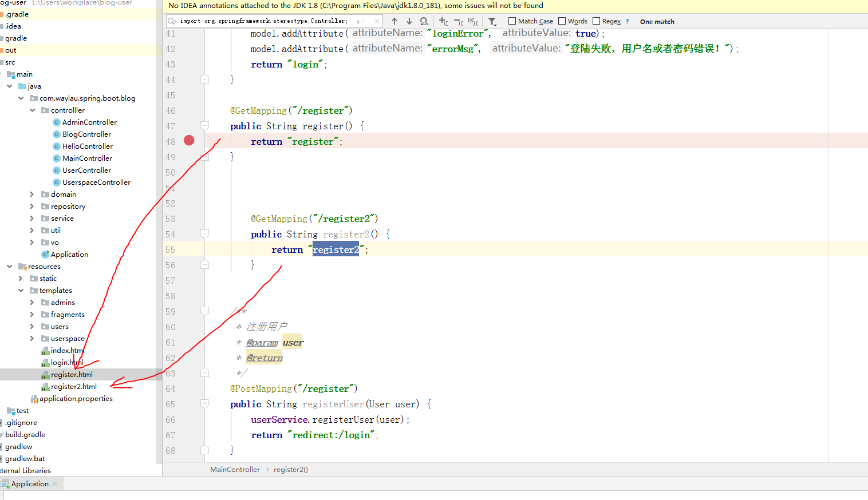Collapse the com.waylau.spring.boot.blog package
The width and height of the screenshot is (868, 500).
[x=21, y=98]
